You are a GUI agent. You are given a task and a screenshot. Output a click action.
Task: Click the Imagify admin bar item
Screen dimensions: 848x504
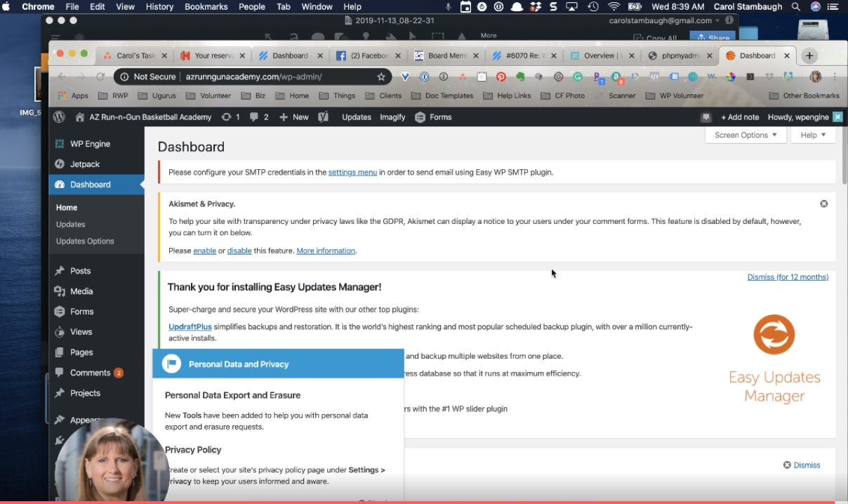tap(392, 117)
